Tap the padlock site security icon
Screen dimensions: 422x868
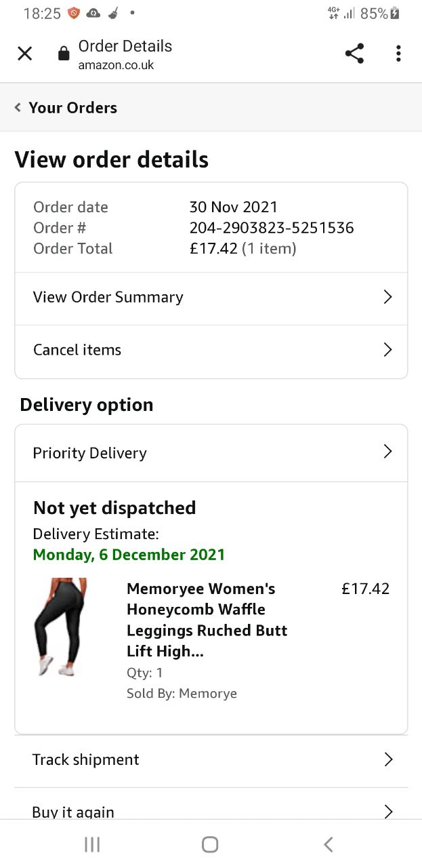pos(64,54)
